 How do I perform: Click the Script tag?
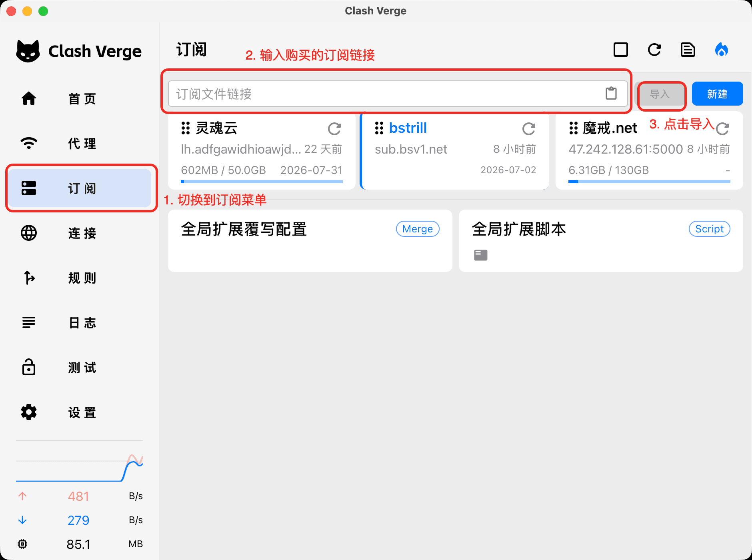tap(709, 229)
